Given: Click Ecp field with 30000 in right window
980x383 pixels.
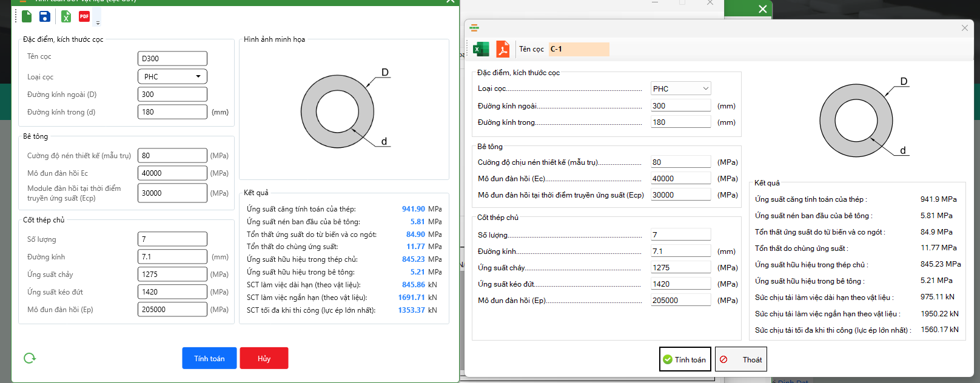Looking at the screenshot, I should click(680, 195).
